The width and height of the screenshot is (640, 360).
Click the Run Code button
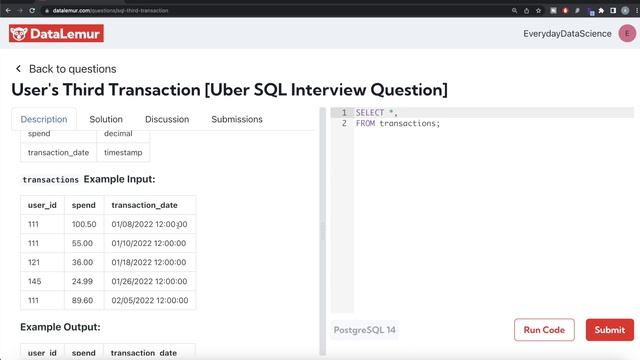[x=544, y=330]
